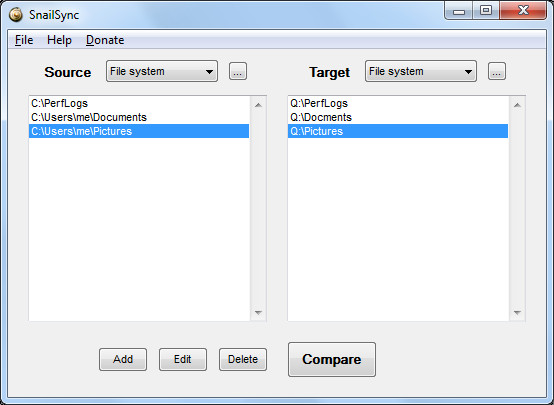Click the Delete button
The image size is (554, 405).
pyautogui.click(x=243, y=359)
